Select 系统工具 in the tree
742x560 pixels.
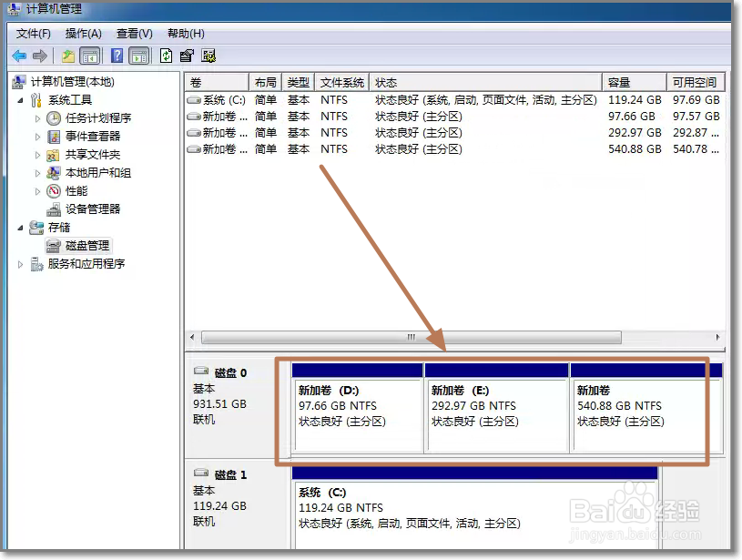tap(70, 100)
